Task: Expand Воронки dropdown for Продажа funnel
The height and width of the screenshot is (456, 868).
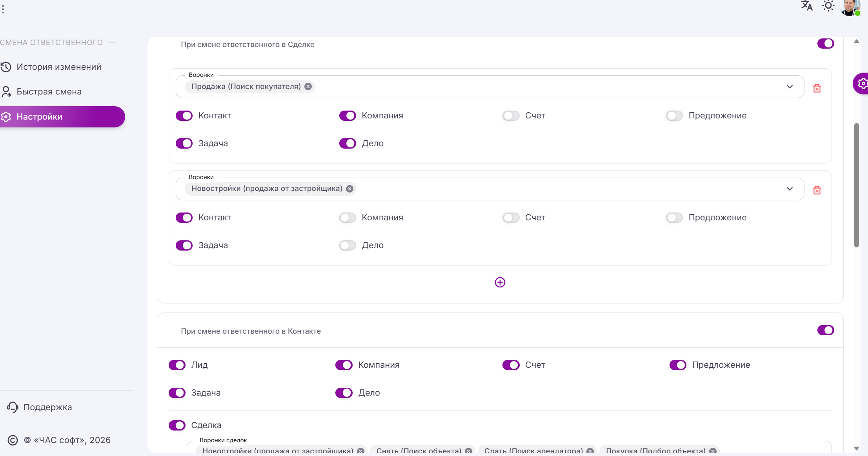Action: [790, 87]
